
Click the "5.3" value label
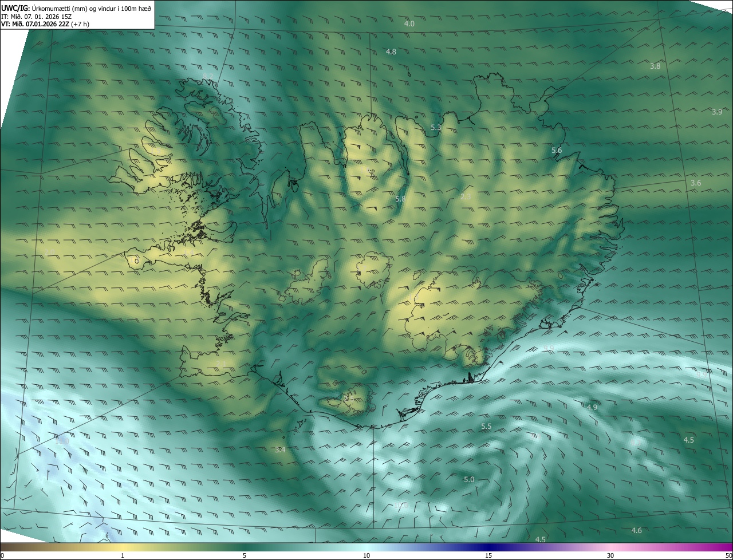coord(436,127)
